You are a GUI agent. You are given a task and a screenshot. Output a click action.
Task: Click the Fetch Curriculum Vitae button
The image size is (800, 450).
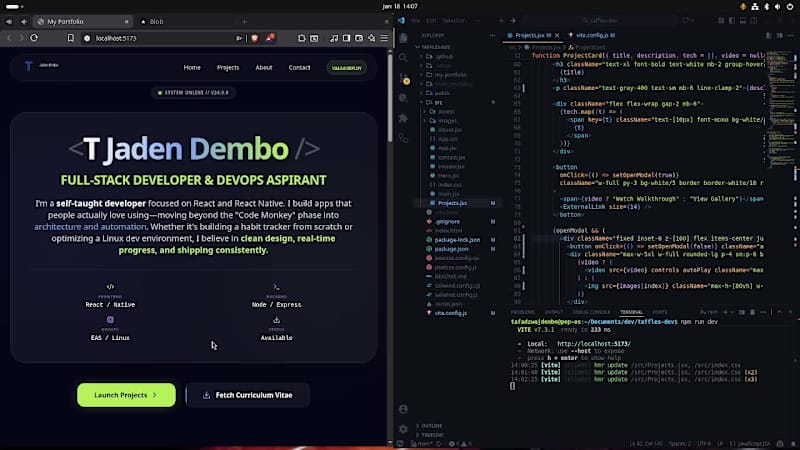coord(248,395)
